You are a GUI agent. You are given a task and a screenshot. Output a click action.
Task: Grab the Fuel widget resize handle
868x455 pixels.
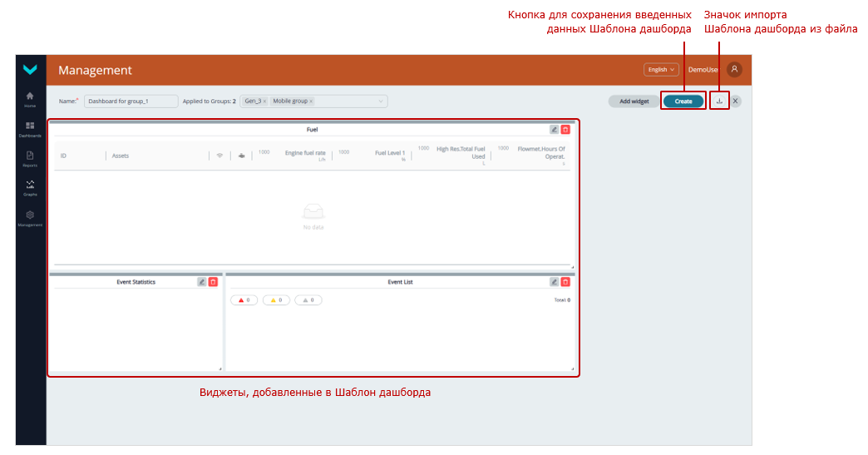pyautogui.click(x=571, y=267)
